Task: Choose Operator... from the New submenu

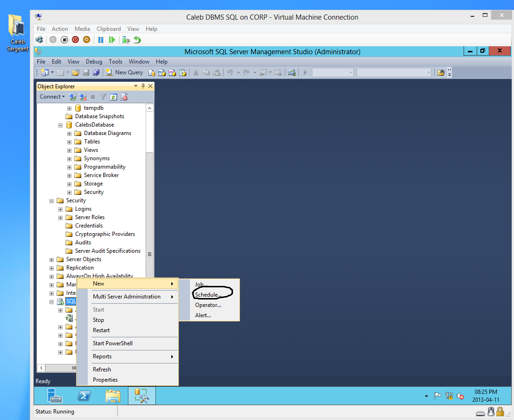Action: (x=208, y=305)
